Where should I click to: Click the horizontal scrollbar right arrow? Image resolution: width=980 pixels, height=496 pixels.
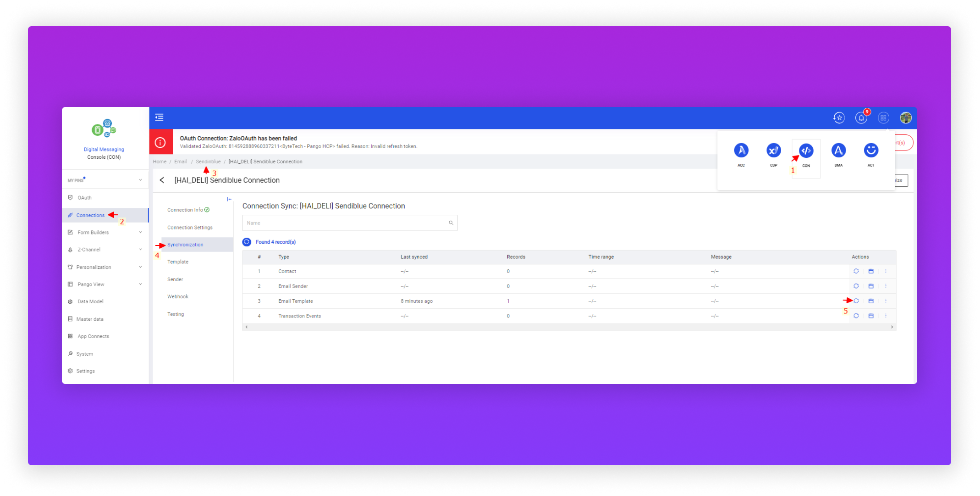pyautogui.click(x=892, y=327)
